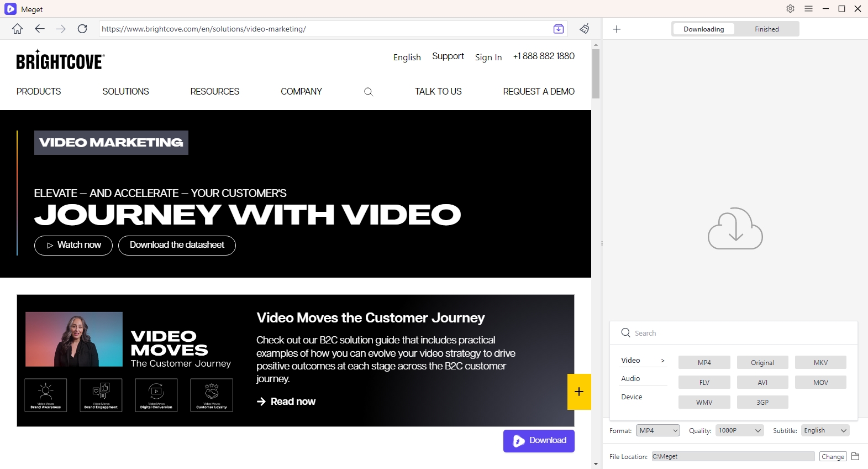
Task: Click the Read now link
Action: coord(286,402)
